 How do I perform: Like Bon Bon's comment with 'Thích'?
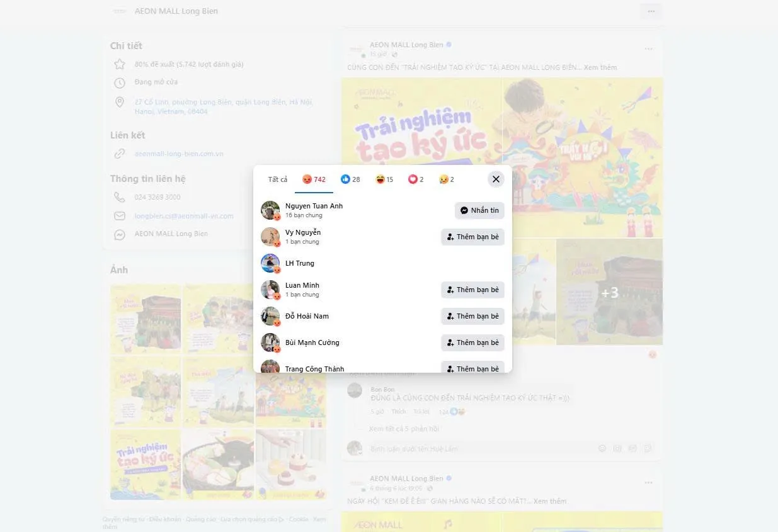(399, 412)
